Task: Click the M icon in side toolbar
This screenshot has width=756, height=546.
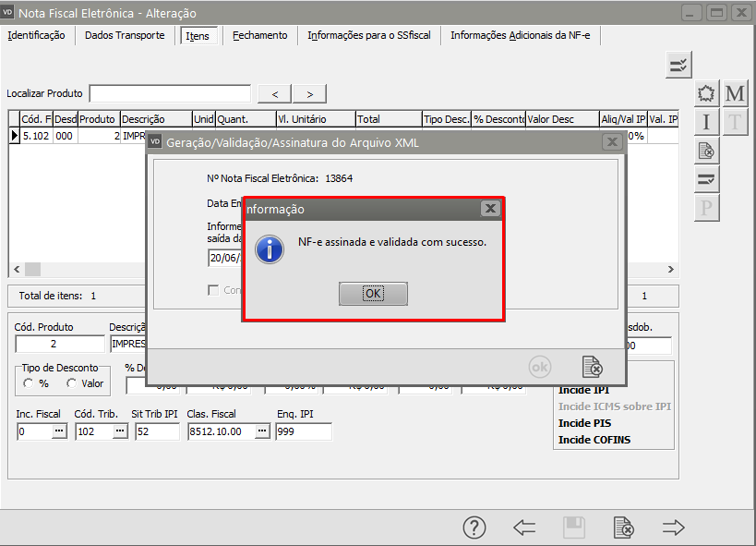Action: pos(735,93)
